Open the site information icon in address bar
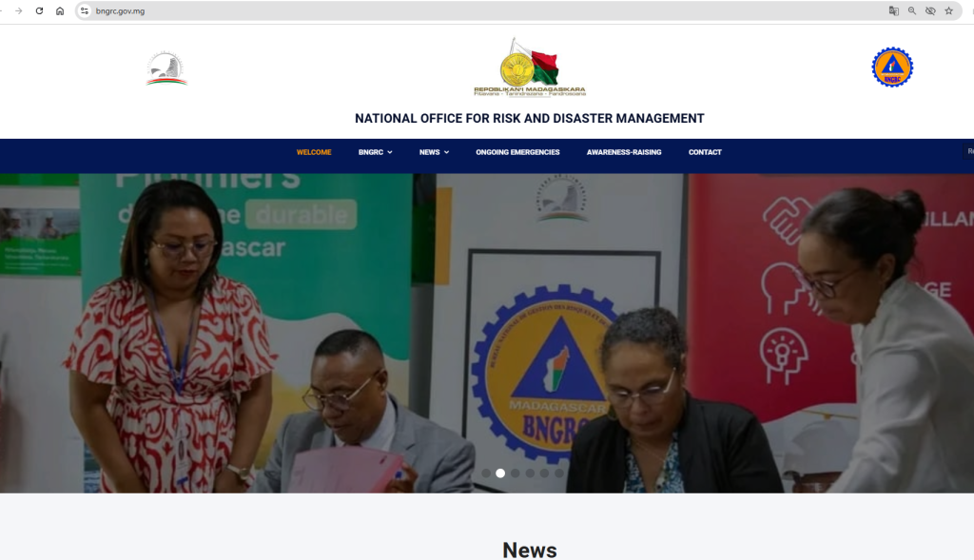 (x=85, y=11)
